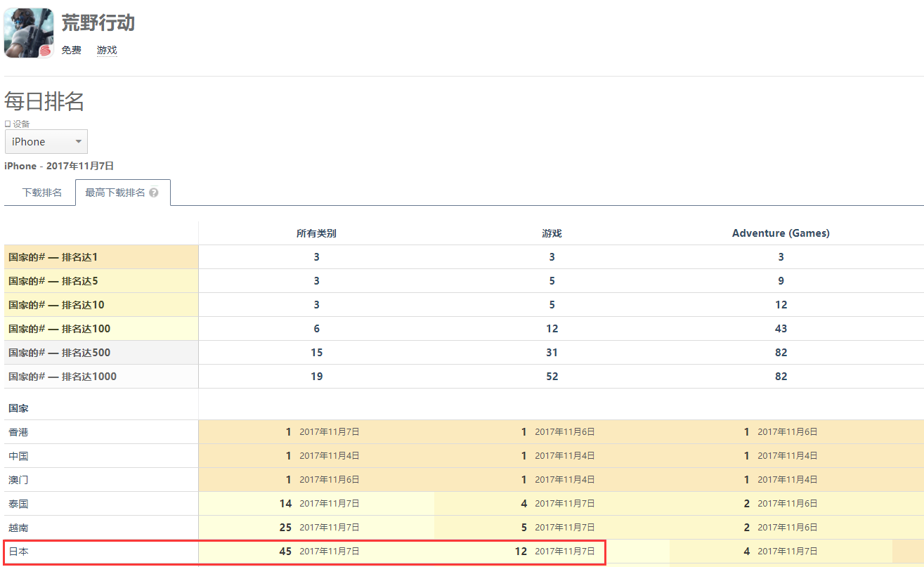Image resolution: width=924 pixels, height=567 pixels.
Task: Click the 免费 label under the app title
Action: pos(71,51)
